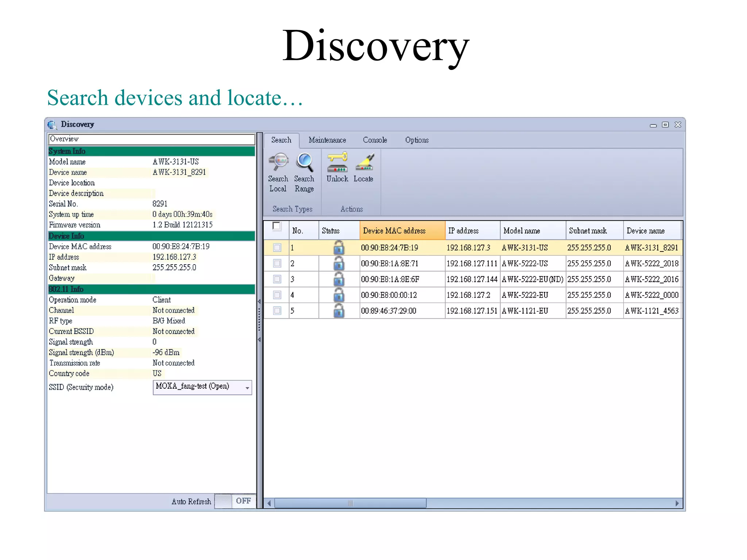Click lock status icon for device 3
This screenshot has height=560, width=747.
point(339,279)
